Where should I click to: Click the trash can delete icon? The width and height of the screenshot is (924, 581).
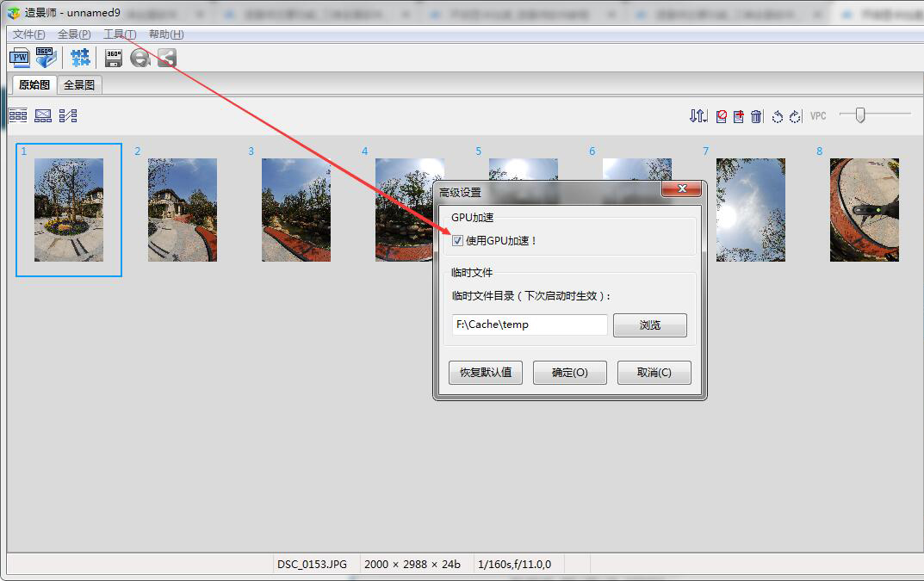click(x=756, y=116)
